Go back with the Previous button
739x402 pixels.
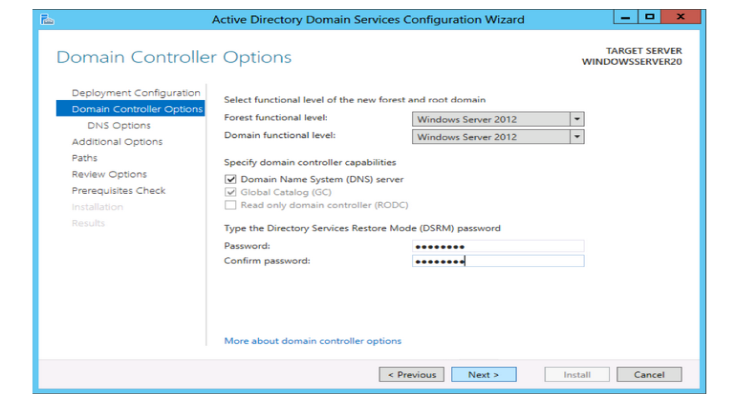tap(412, 374)
